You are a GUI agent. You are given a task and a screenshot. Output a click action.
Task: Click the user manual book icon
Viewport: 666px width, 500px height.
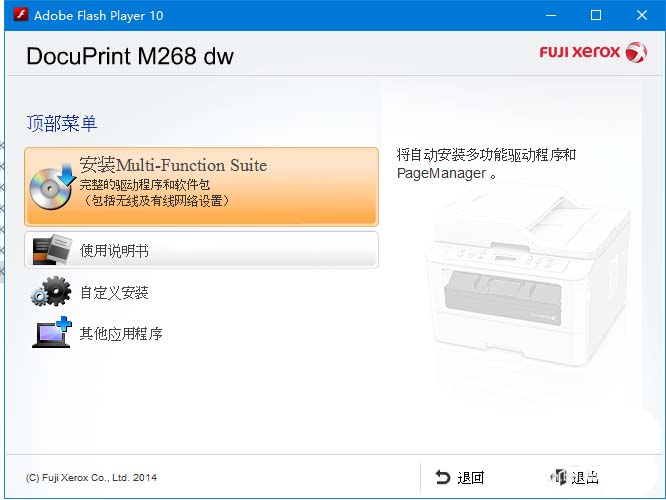point(52,250)
